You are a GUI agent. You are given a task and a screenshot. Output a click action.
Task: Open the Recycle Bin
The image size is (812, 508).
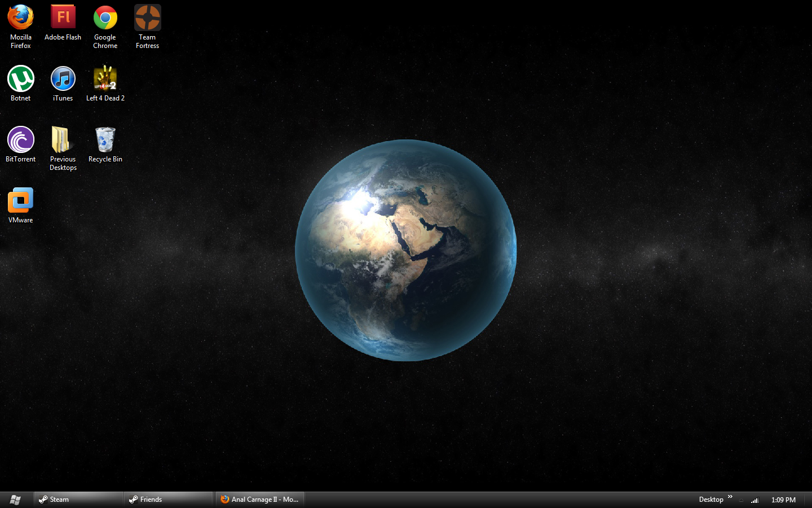tap(105, 139)
